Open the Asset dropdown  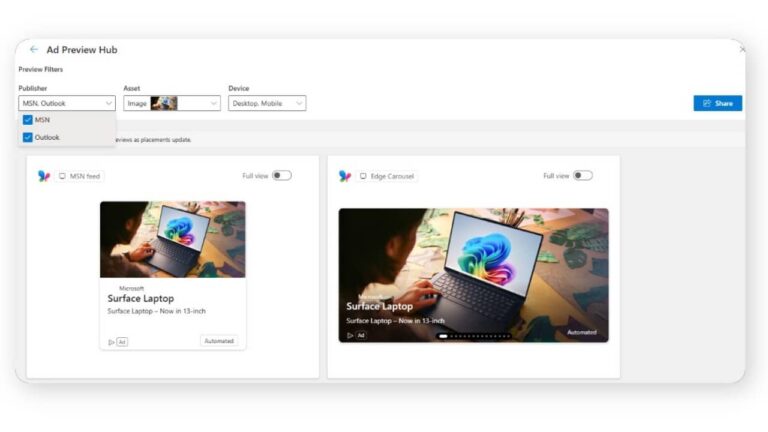[x=172, y=103]
